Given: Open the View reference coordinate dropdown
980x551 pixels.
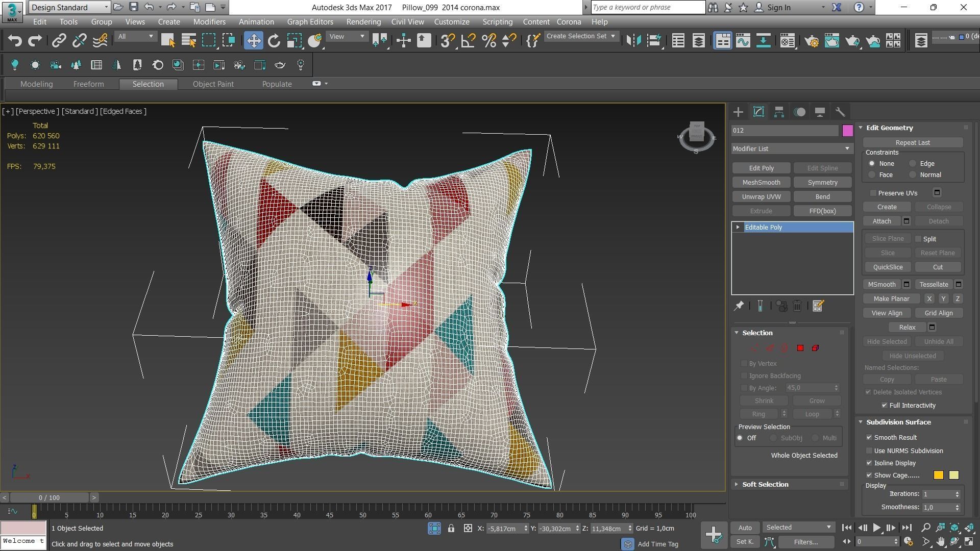Looking at the screenshot, I should click(347, 37).
